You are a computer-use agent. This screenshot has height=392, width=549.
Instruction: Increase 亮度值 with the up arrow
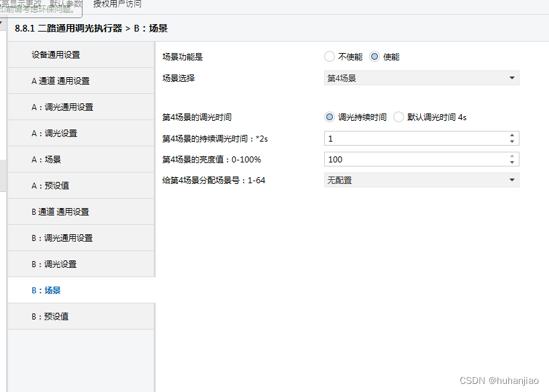(512, 156)
